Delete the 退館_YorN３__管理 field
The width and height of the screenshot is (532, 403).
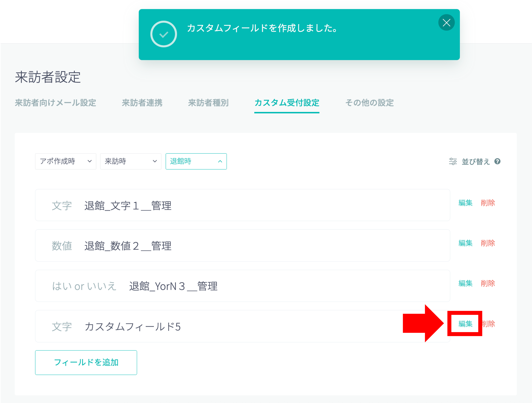click(488, 283)
